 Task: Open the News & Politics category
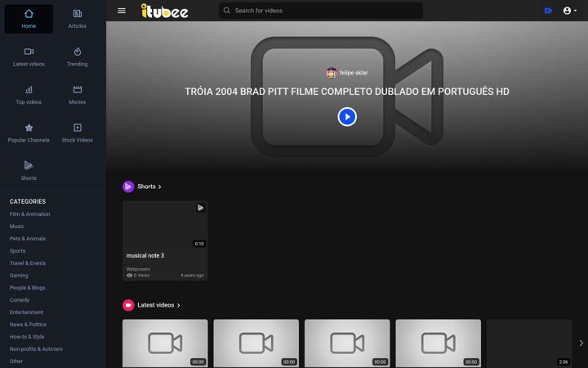point(28,325)
